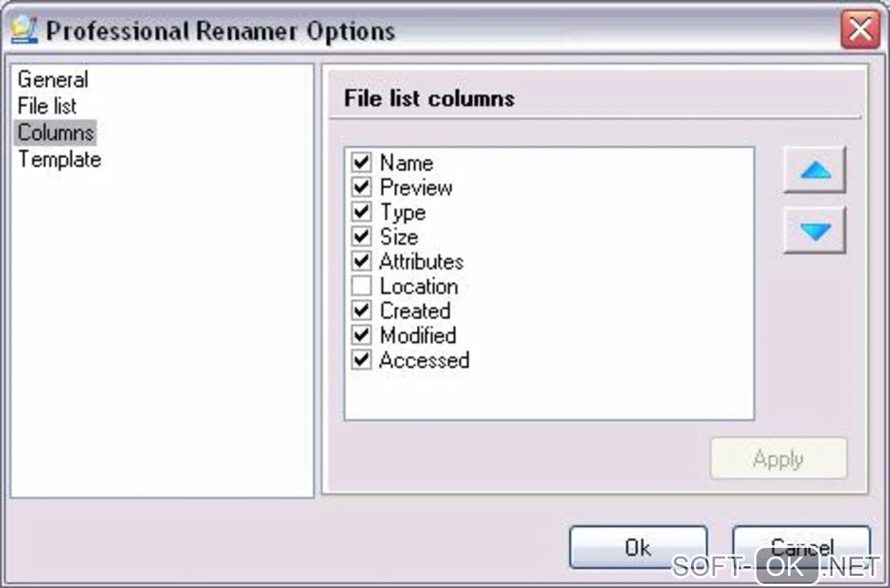890x588 pixels.
Task: Turn off the Attributes column checkbox
Action: pyautogui.click(x=361, y=261)
